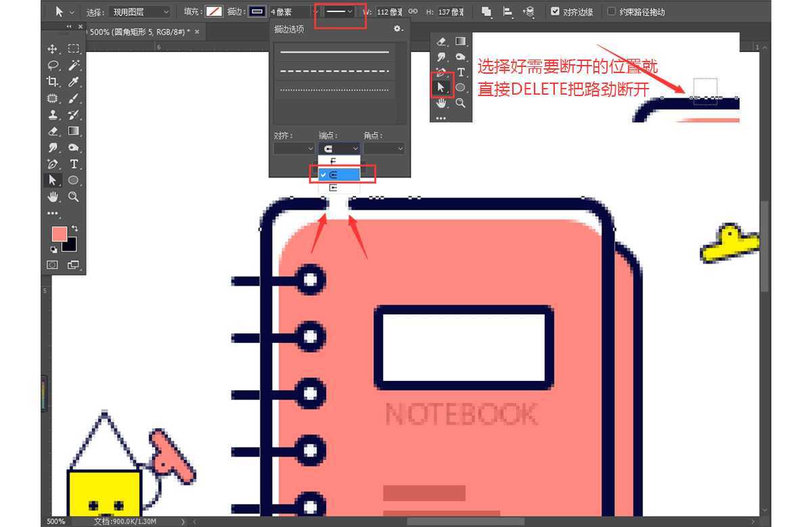Pick the Eyedropper tool
Image resolution: width=812 pixels, height=527 pixels.
74,81
